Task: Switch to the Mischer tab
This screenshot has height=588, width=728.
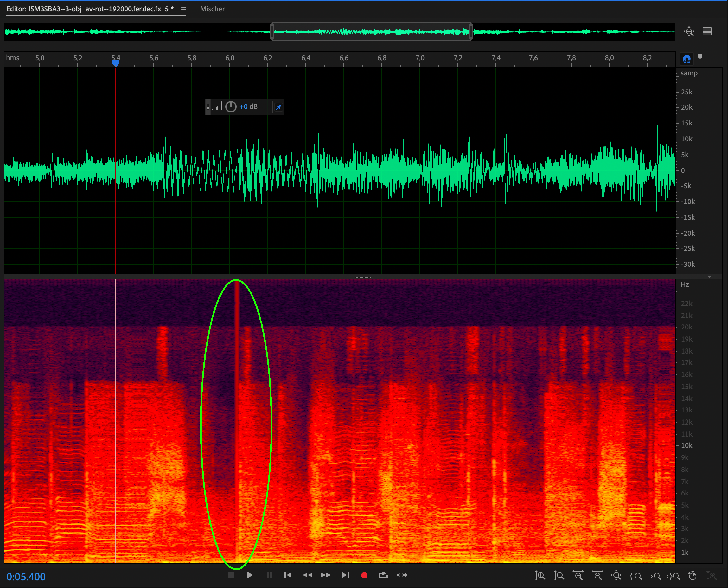Action: 212,9
